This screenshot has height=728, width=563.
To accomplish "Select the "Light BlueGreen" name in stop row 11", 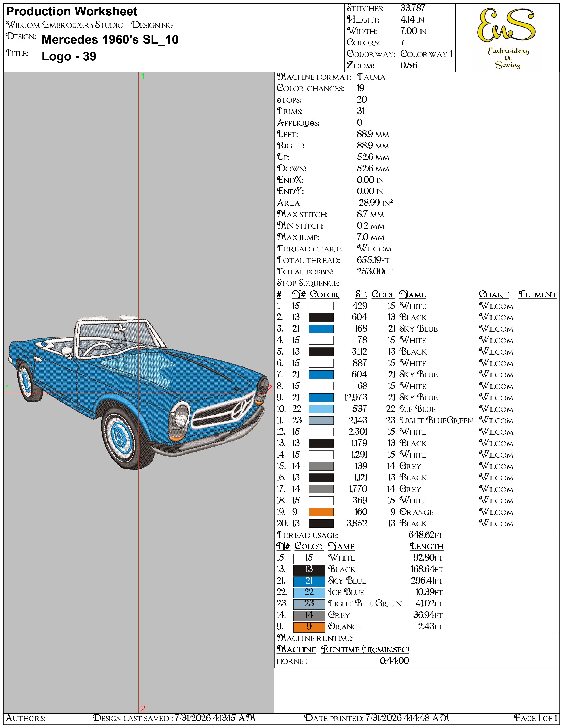I will pyautogui.click(x=436, y=421).
